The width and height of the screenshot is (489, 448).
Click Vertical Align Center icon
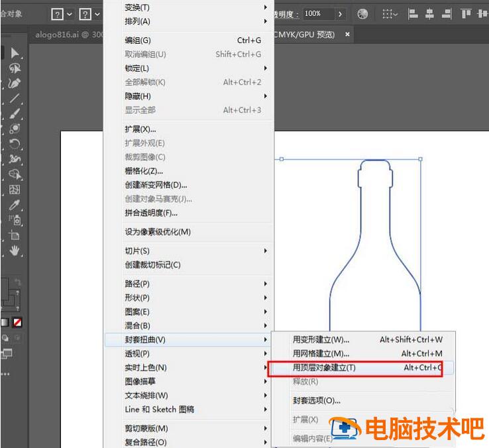pos(482,14)
